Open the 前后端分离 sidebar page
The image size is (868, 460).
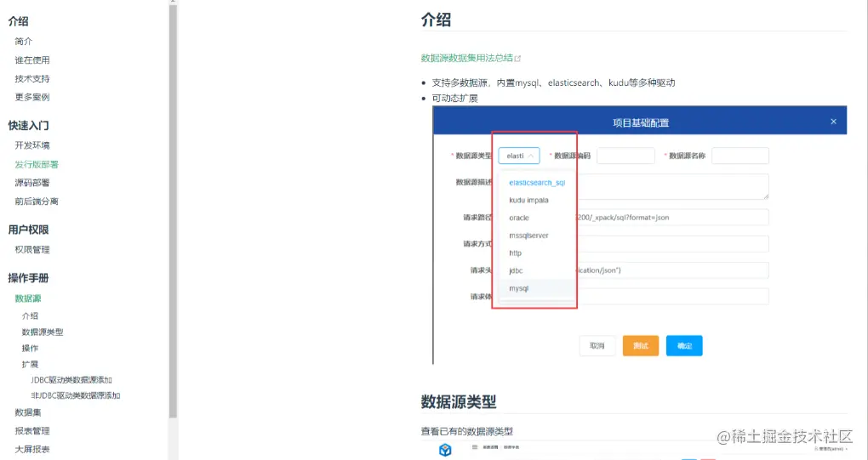(x=37, y=202)
